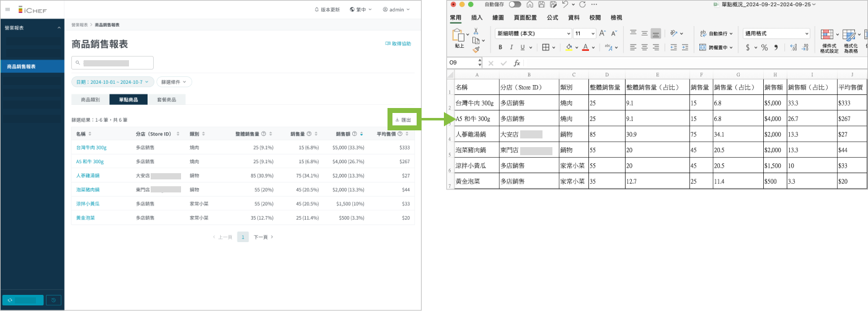The width and height of the screenshot is (868, 311).
Task: Click the percent style icon
Action: 764,47
